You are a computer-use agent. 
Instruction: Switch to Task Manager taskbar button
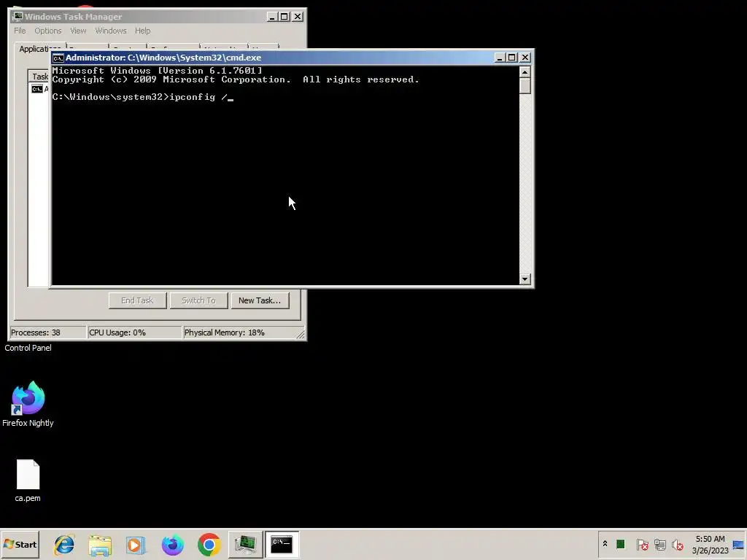click(x=245, y=544)
